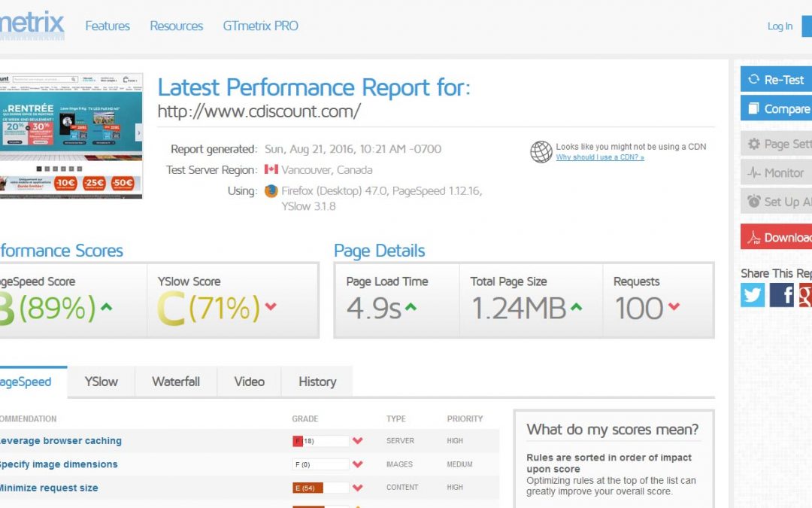This screenshot has height=508, width=812.
Task: Click down arrow beside Leverage browser caching grade
Action: pyautogui.click(x=357, y=441)
